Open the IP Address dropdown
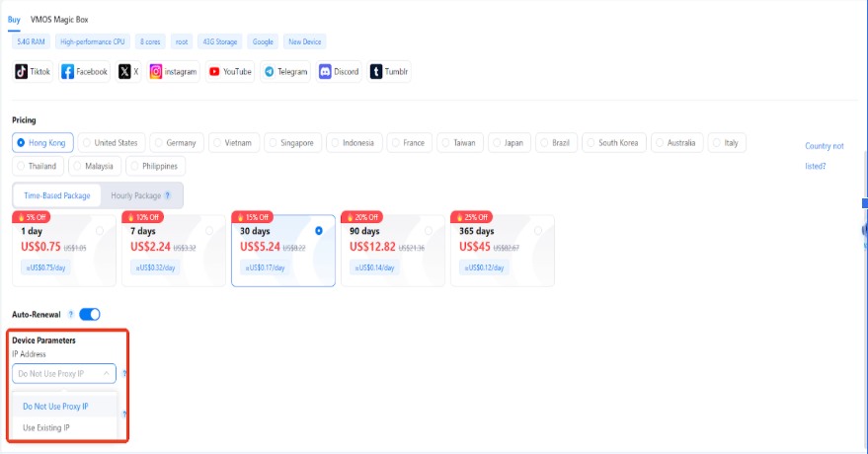Screen dimensions: 868x454 (64, 374)
